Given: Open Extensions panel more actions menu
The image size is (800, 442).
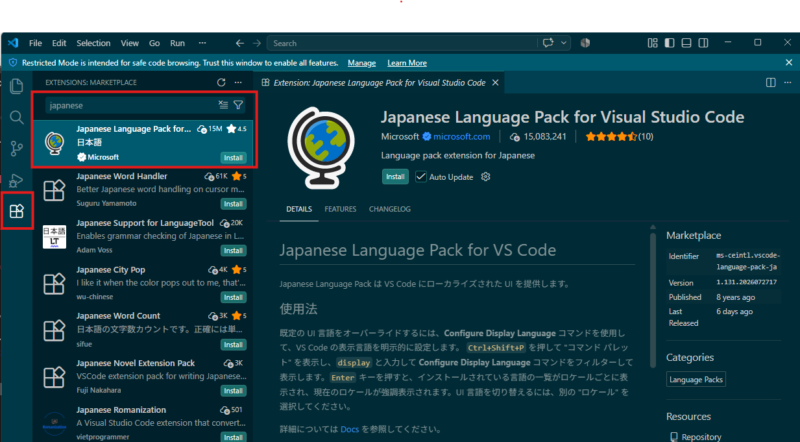Looking at the screenshot, I should pyautogui.click(x=238, y=82).
